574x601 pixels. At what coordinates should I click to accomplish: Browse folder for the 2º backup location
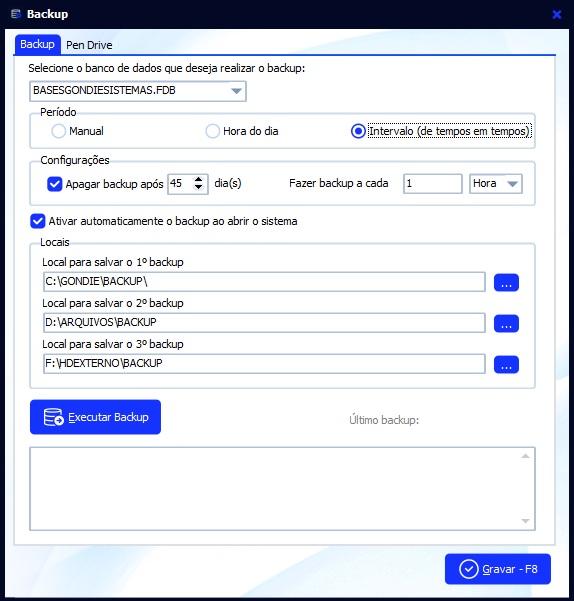pos(506,323)
